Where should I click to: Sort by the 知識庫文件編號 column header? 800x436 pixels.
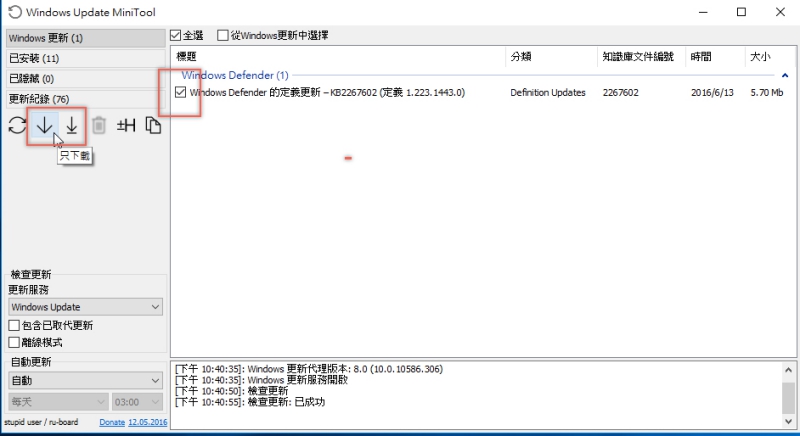tap(641, 57)
